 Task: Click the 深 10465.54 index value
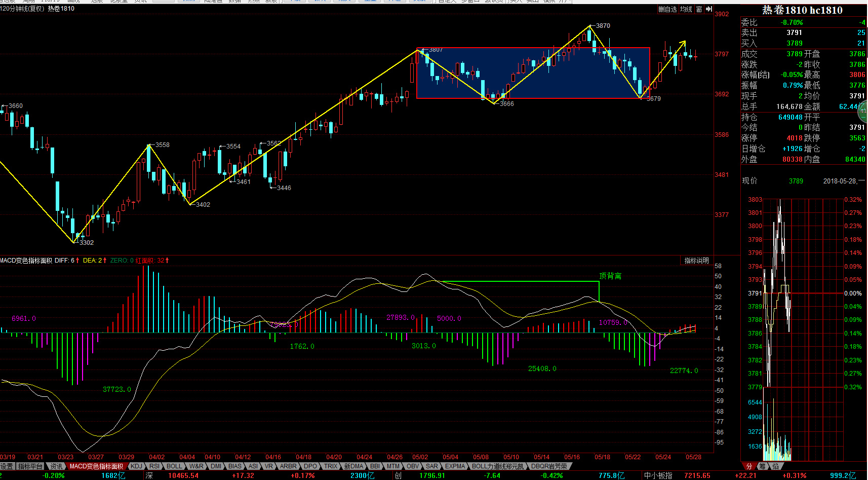click(183, 475)
